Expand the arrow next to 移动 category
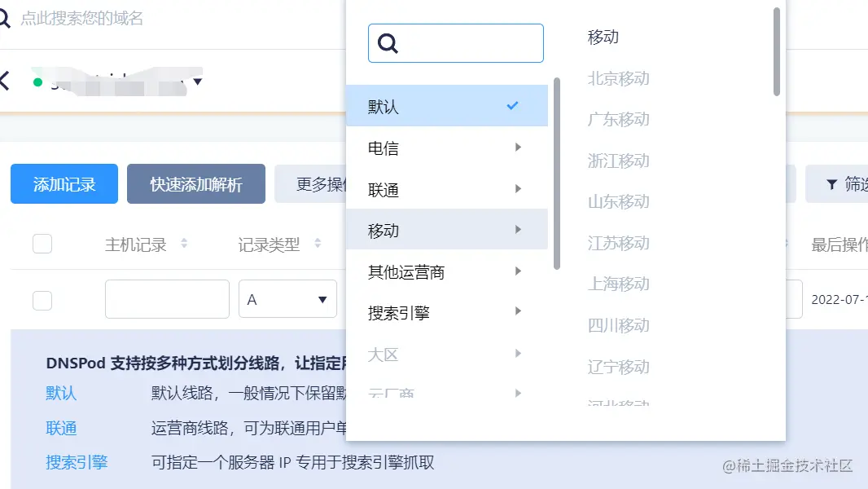 tap(518, 229)
